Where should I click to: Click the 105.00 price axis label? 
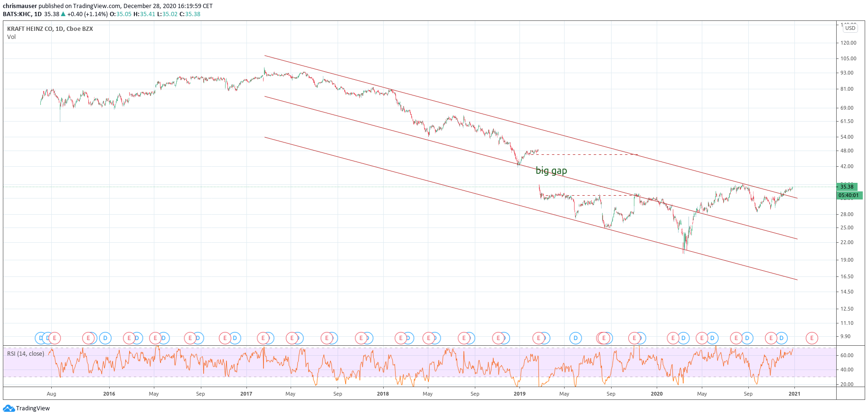[x=848, y=58]
